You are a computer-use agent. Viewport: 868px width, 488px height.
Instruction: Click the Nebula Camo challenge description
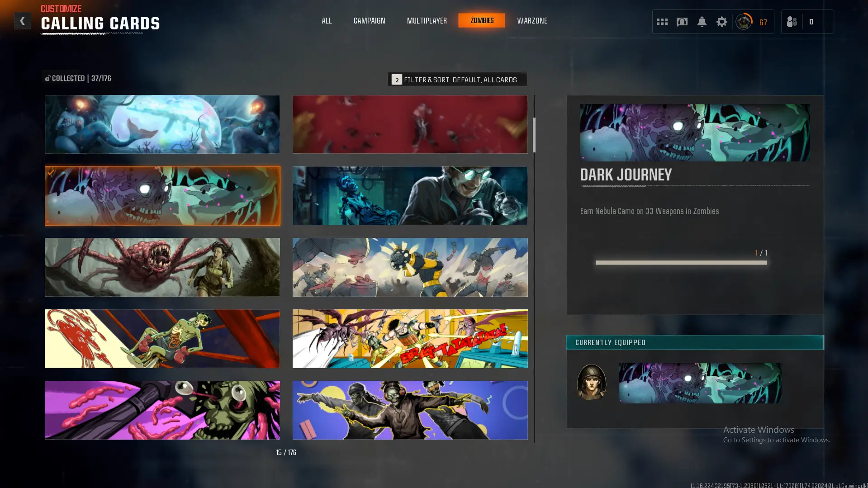coord(650,211)
